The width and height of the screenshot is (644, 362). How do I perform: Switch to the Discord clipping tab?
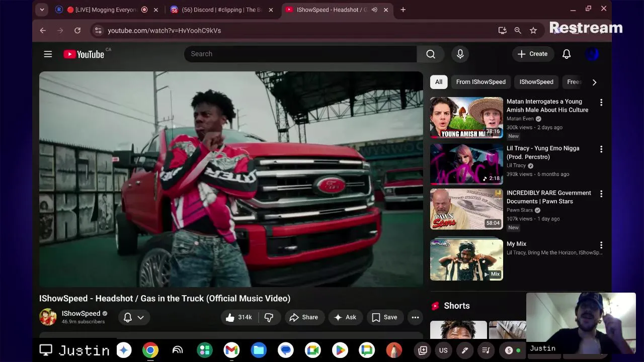(x=221, y=10)
